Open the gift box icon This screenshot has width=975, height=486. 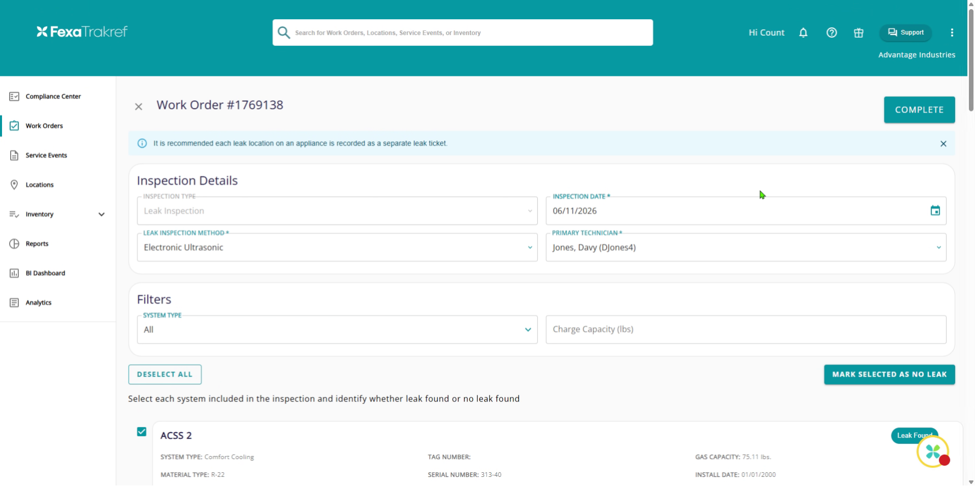coord(859,33)
